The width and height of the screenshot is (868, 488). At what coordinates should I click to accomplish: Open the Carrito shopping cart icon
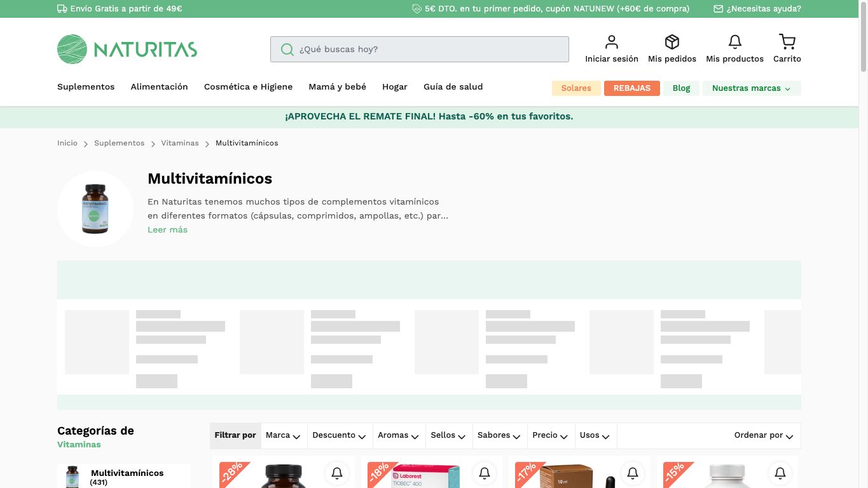[x=787, y=42]
